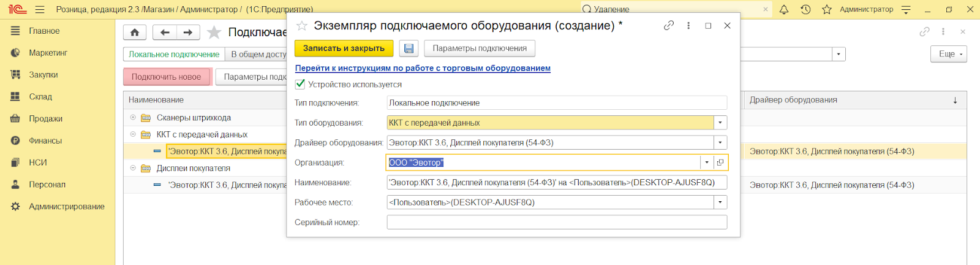Screen dimensions: 980x265
Task: Click Подключить новое button
Action: [166, 77]
